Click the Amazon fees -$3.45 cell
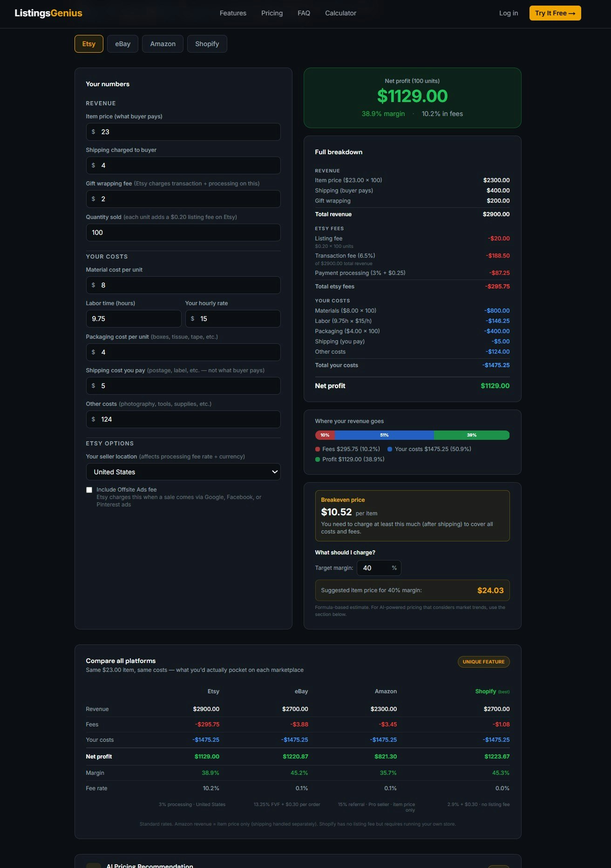Screen dimensions: 611x868 coord(387,724)
